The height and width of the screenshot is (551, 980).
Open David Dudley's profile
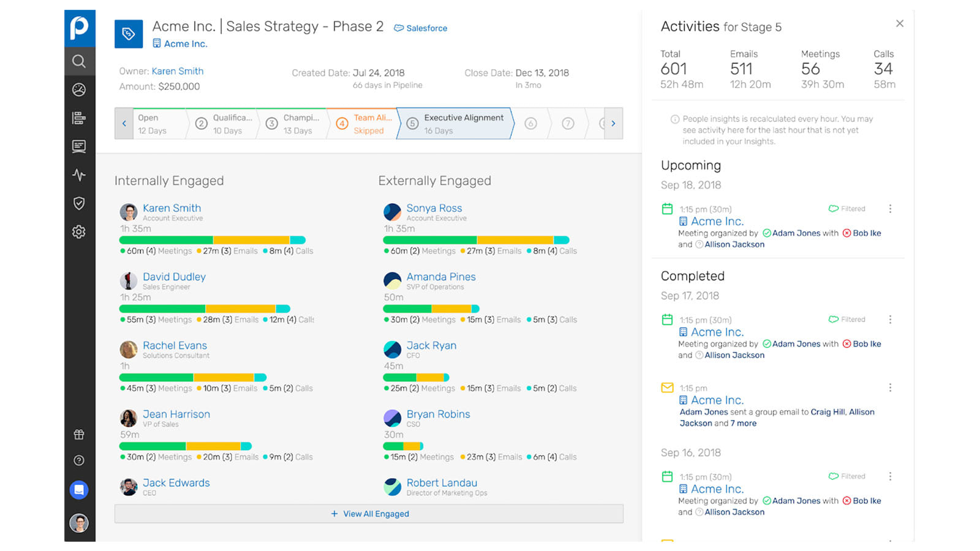[x=174, y=277]
